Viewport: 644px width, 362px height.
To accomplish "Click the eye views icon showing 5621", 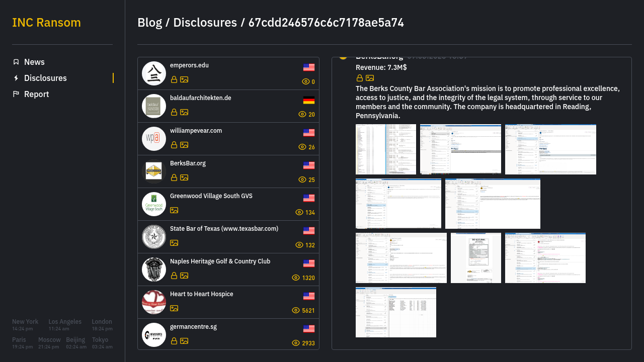I will pyautogui.click(x=296, y=310).
